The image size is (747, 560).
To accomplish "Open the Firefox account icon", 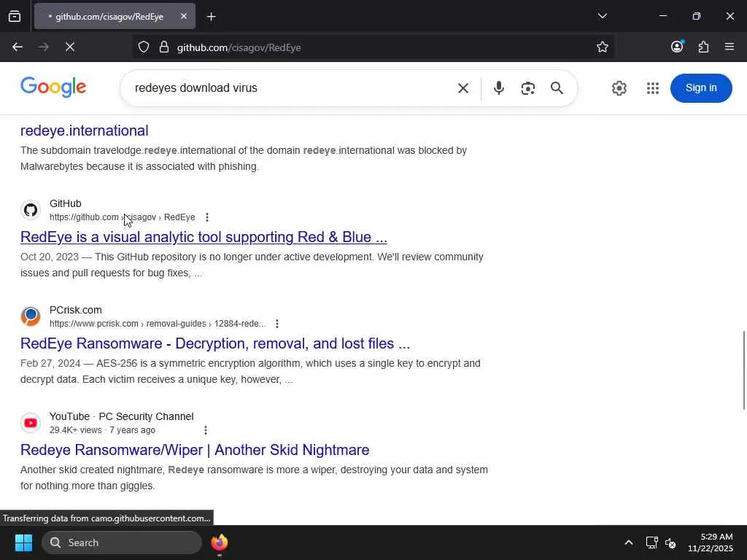I will (677, 46).
